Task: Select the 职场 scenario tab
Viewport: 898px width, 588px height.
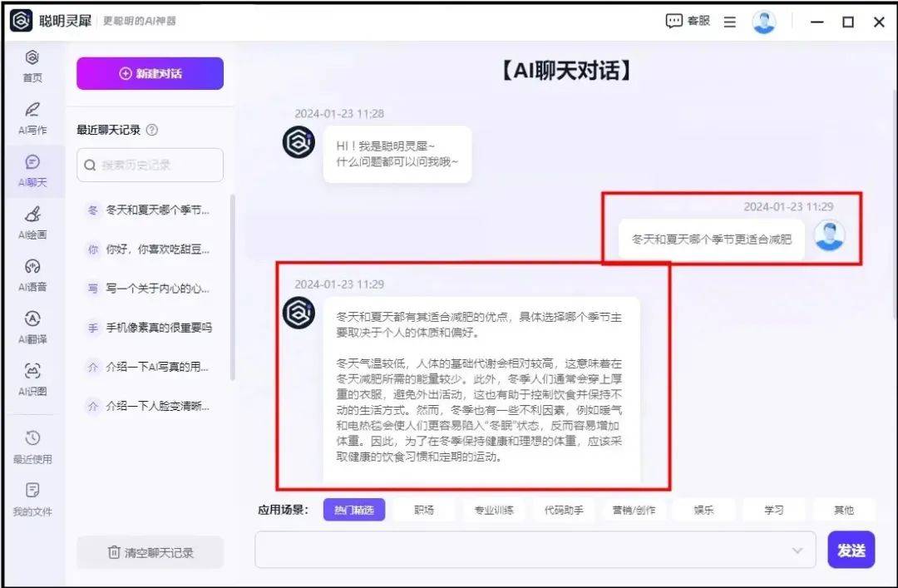Action: (424, 510)
